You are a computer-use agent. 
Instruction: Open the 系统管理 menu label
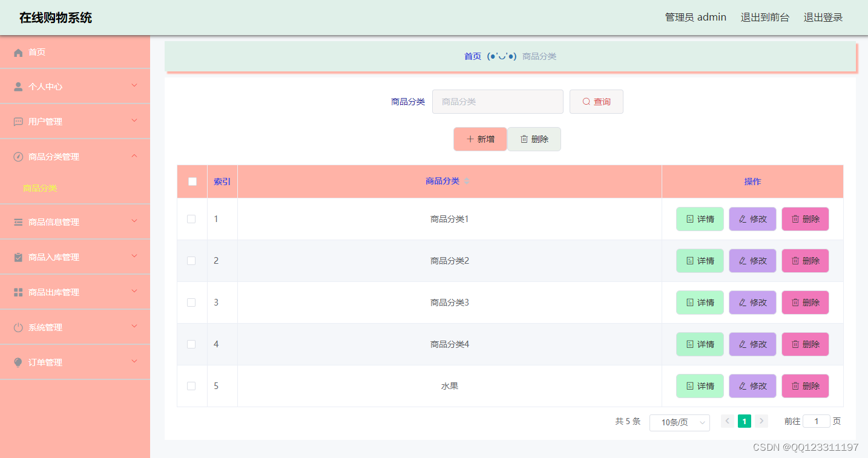[x=45, y=327]
